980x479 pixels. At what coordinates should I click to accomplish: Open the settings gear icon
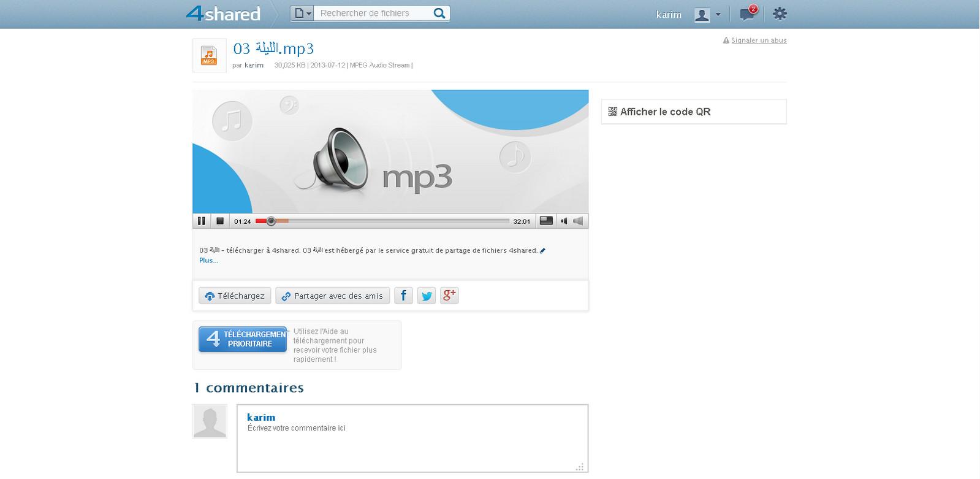point(780,13)
